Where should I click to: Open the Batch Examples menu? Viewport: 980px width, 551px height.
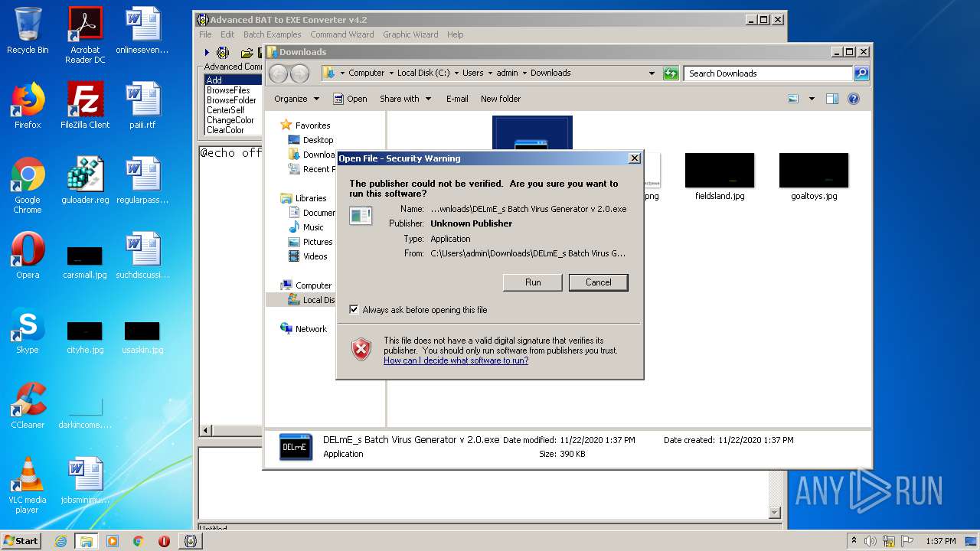tap(272, 34)
